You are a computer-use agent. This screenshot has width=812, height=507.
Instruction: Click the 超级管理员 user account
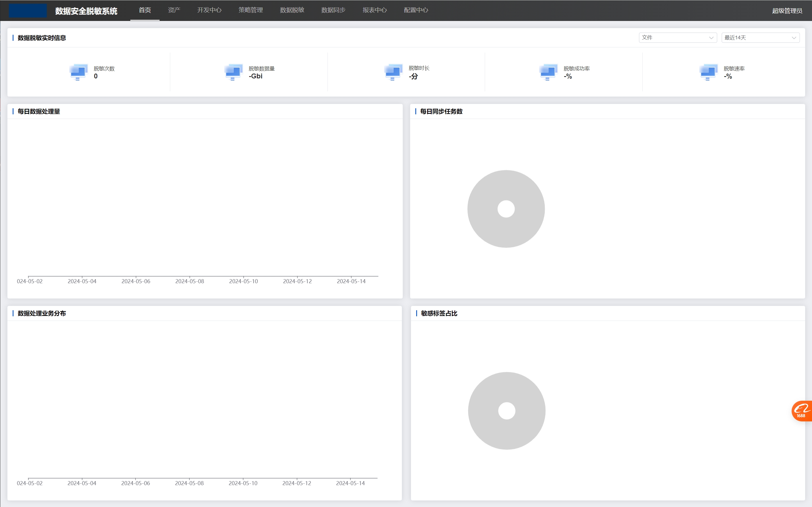click(787, 11)
